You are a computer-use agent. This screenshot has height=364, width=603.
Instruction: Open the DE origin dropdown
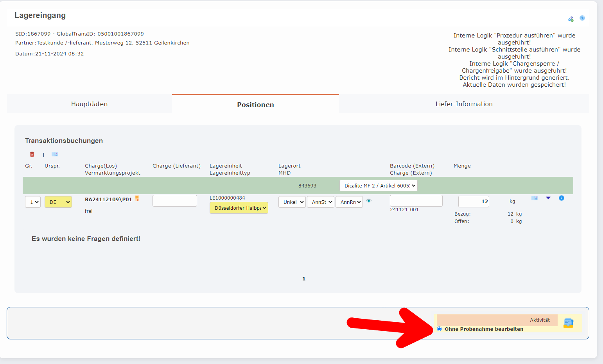[x=58, y=202]
